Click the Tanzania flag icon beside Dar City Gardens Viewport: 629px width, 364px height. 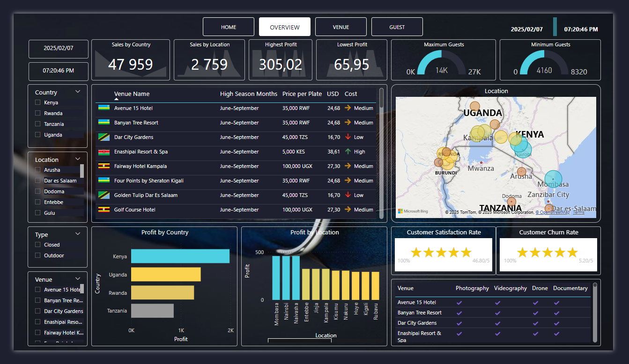104,137
